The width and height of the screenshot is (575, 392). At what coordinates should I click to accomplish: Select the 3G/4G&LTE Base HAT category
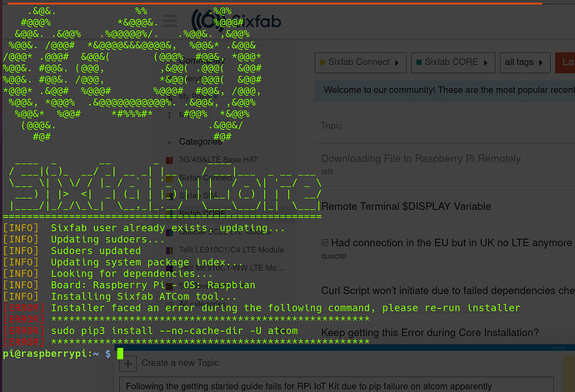[218, 160]
